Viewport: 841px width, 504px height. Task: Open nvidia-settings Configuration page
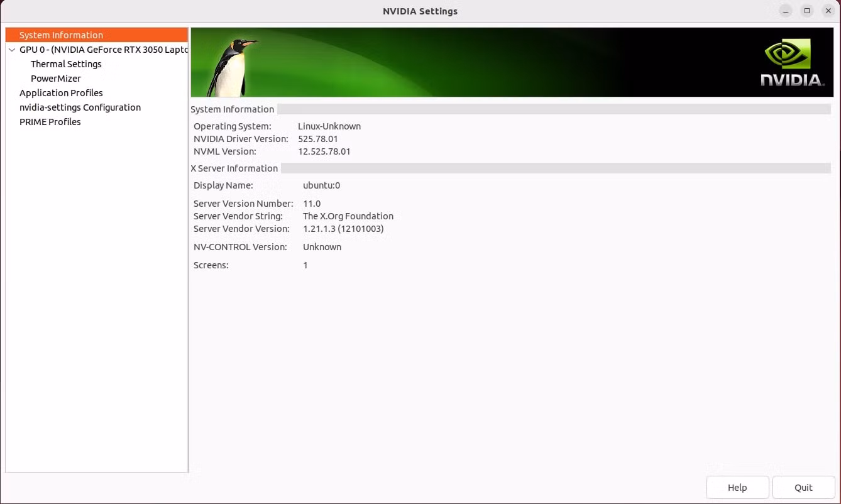[80, 107]
